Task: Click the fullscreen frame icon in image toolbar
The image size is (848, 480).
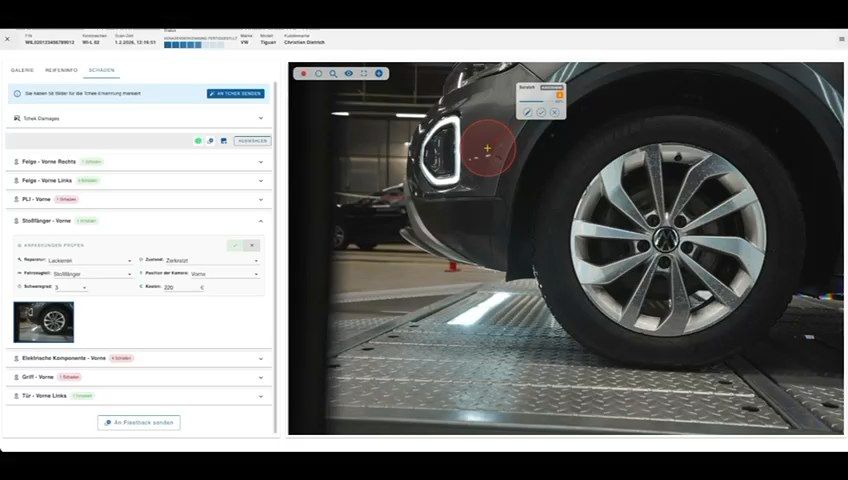Action: (x=364, y=74)
